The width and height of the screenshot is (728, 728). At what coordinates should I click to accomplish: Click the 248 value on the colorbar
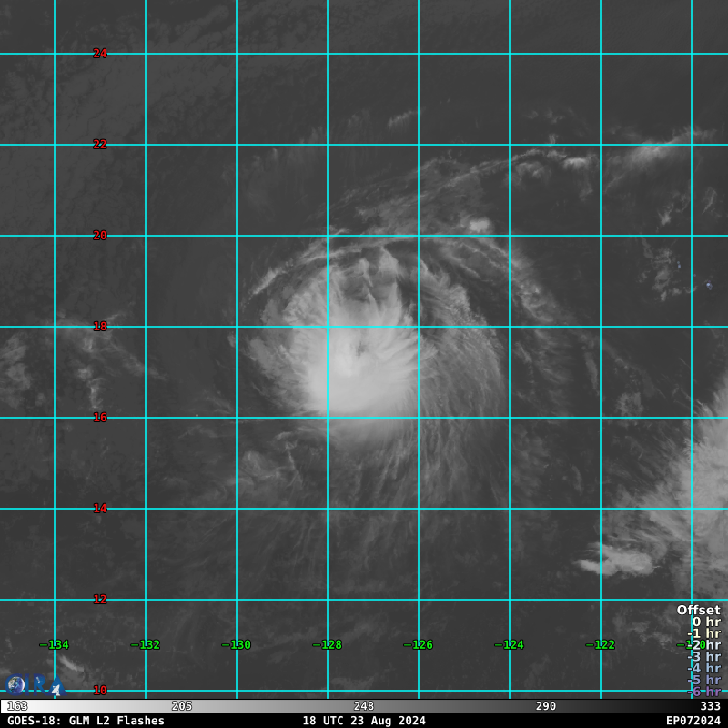[x=364, y=706]
